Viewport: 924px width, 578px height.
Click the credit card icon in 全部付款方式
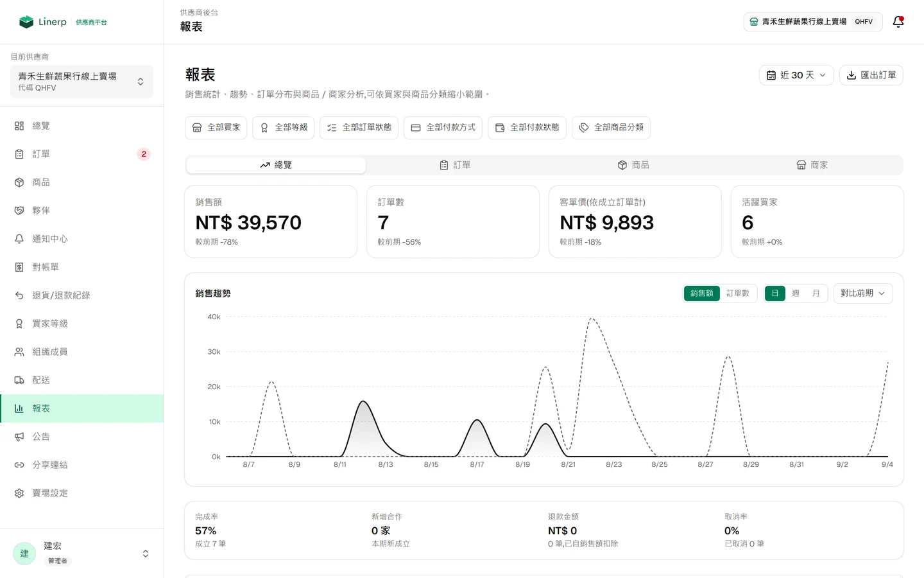[416, 128]
